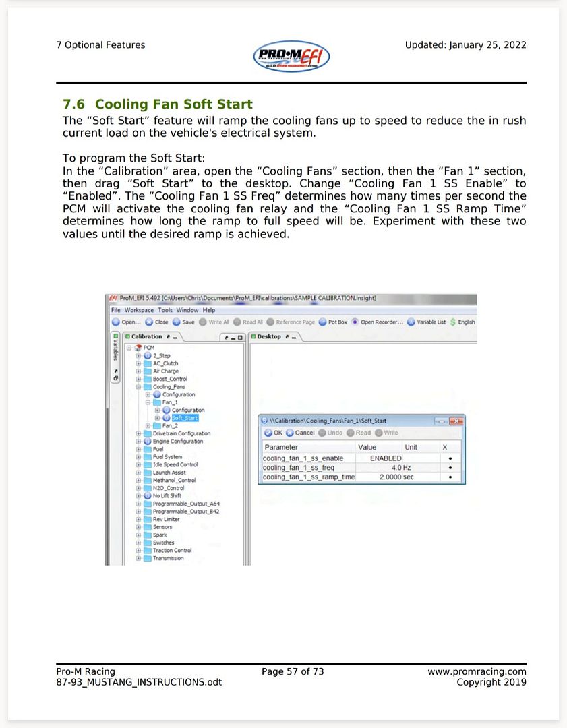Click the Read icon in Soft_Start dialog
This screenshot has width=567, height=728.
[x=351, y=433]
